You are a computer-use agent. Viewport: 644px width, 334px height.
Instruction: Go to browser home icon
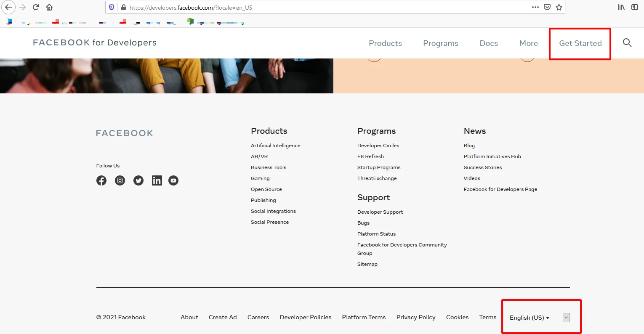pos(49,7)
